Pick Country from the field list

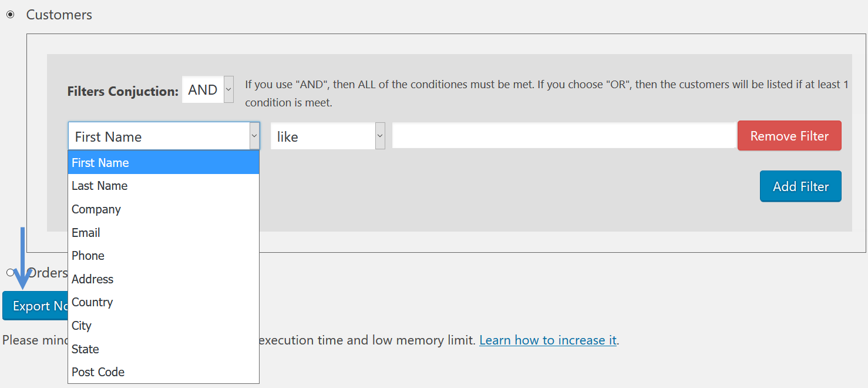(x=164, y=302)
